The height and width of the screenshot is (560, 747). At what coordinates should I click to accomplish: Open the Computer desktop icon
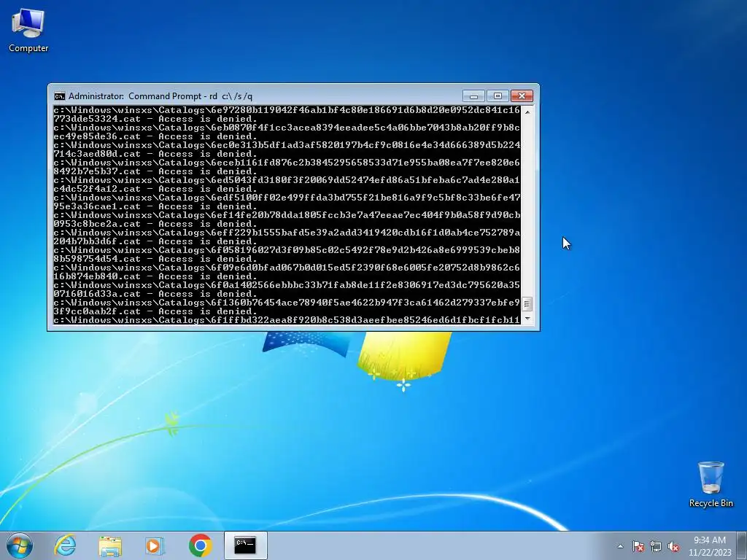pyautogui.click(x=28, y=31)
